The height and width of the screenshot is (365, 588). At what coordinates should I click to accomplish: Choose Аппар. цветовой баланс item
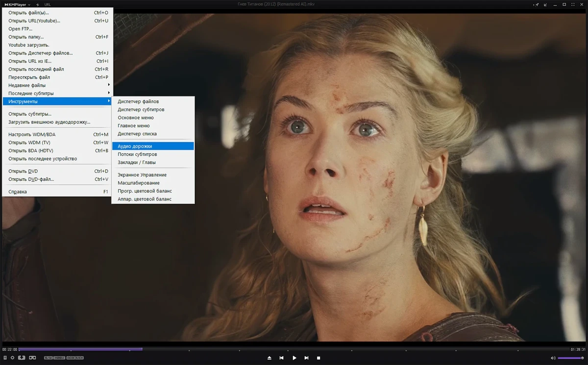click(153, 199)
